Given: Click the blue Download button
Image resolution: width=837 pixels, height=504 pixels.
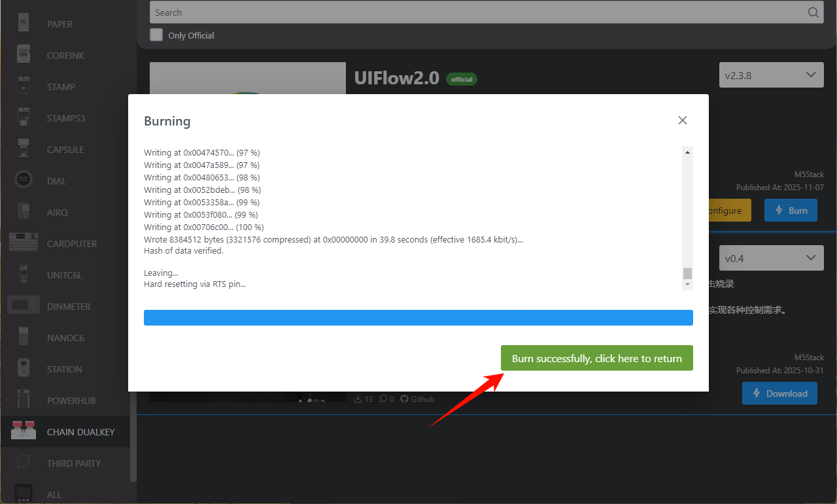Looking at the screenshot, I should [779, 394].
